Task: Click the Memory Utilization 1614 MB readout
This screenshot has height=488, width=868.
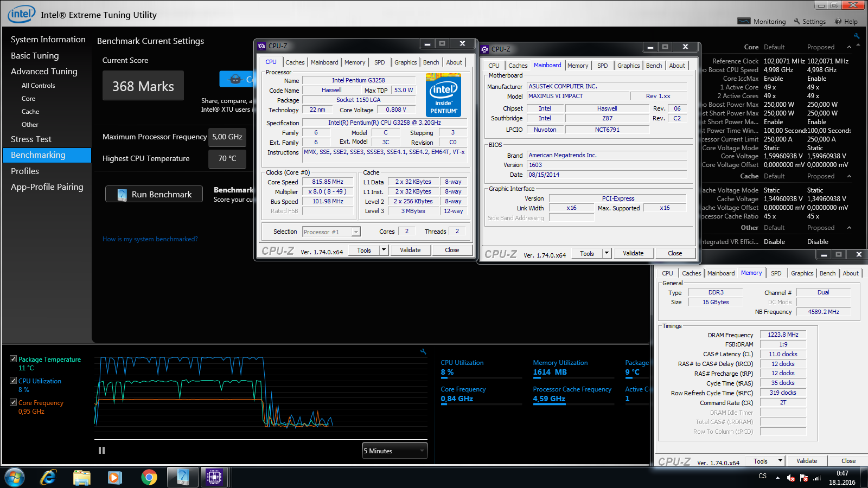Action: point(550,372)
